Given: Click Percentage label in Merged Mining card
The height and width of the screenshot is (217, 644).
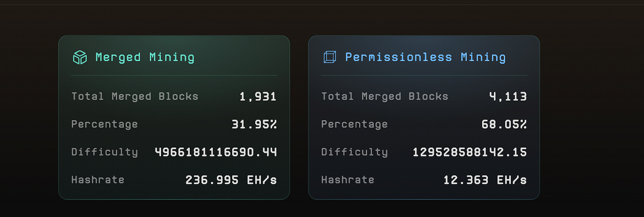Looking at the screenshot, I should (x=104, y=124).
